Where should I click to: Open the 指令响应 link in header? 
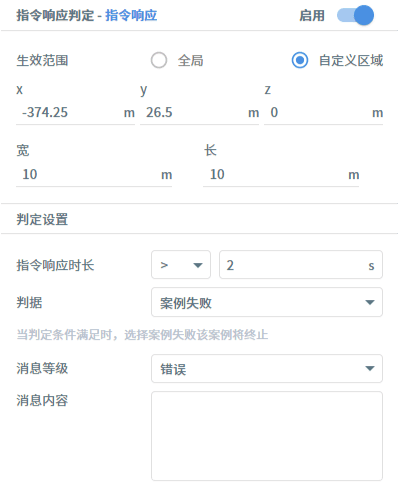[131, 15]
